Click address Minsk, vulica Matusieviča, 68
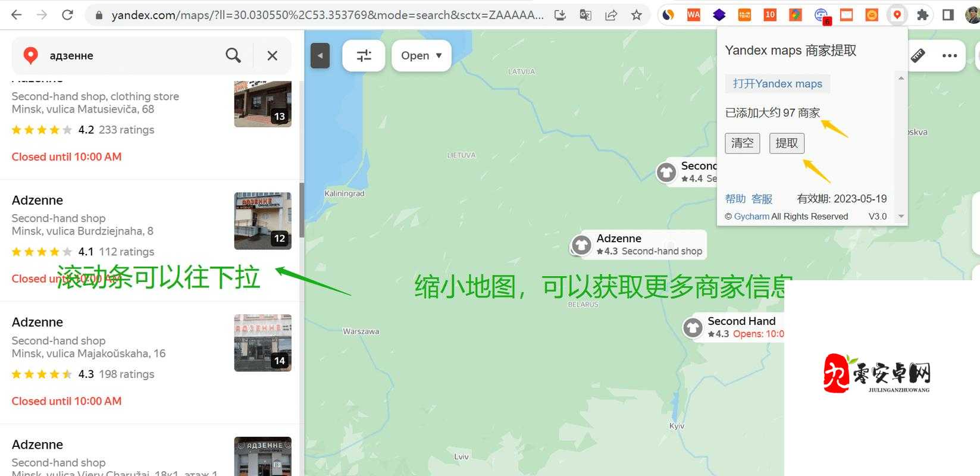 coord(83,109)
